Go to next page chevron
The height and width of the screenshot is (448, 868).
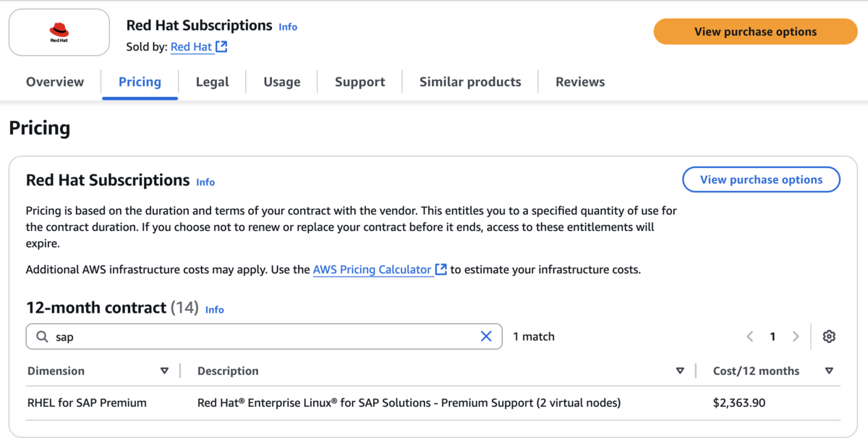(796, 337)
